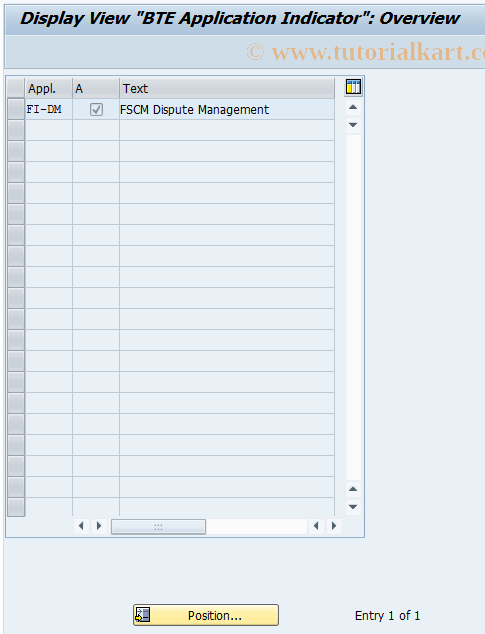The width and height of the screenshot is (485, 634).
Task: Click the Entry 1 of 1 status text
Action: [387, 615]
